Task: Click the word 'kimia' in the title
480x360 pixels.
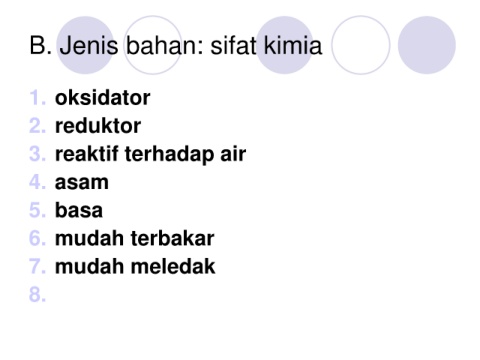Action: coord(292,45)
